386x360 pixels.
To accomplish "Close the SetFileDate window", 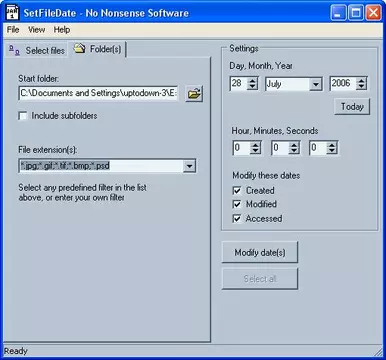I will click(x=373, y=13).
